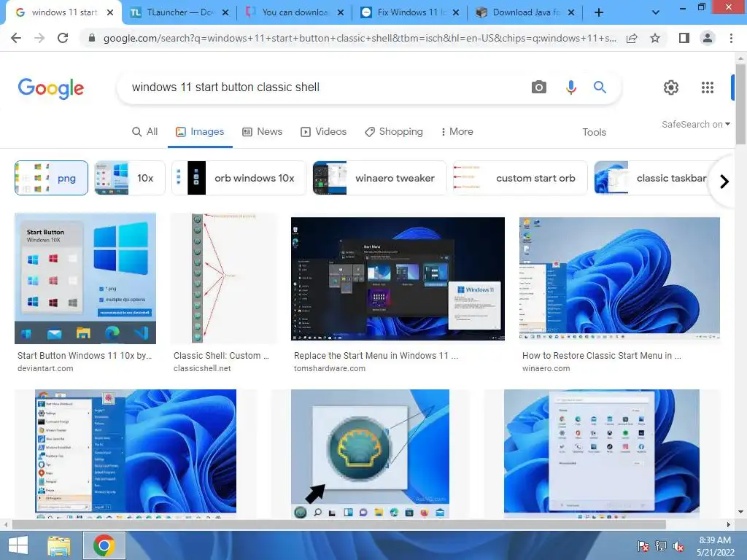Go back to the previous page
Image resolution: width=747 pixels, height=560 pixels.
pyautogui.click(x=16, y=38)
